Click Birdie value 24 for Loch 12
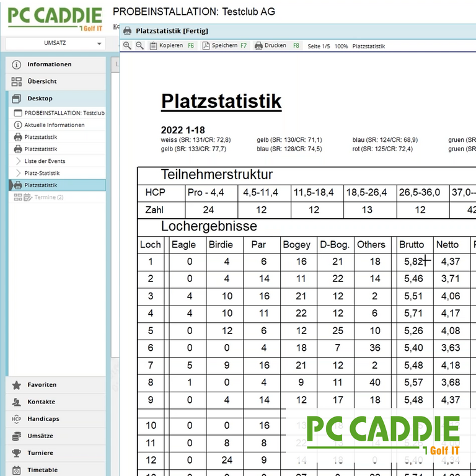Screen dimensions: 476x476 [x=227, y=461]
